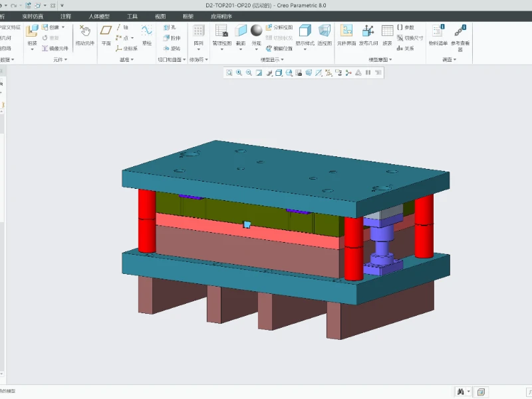Open the 草绘 (Sketch) tool
Image resolution: width=532 pixels, height=399 pixels.
(x=146, y=35)
